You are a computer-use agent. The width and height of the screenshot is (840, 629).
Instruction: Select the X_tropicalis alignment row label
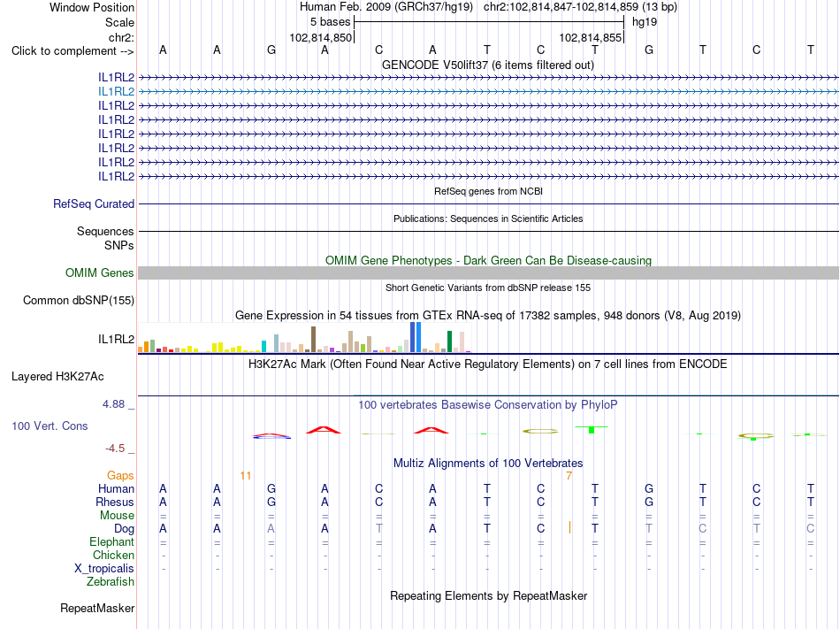click(x=104, y=569)
